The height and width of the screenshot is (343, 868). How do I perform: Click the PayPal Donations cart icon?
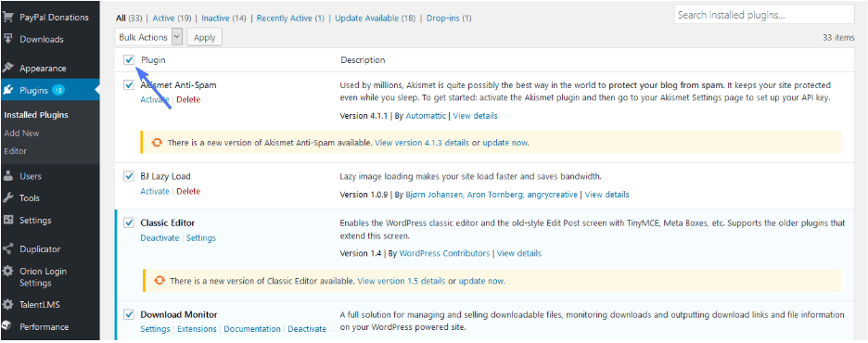8,17
